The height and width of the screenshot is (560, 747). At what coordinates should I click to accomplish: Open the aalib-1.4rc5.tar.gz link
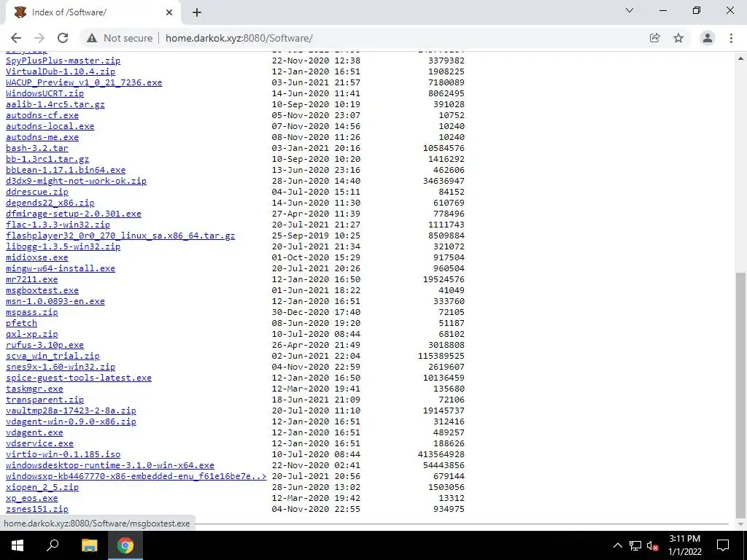[55, 104]
